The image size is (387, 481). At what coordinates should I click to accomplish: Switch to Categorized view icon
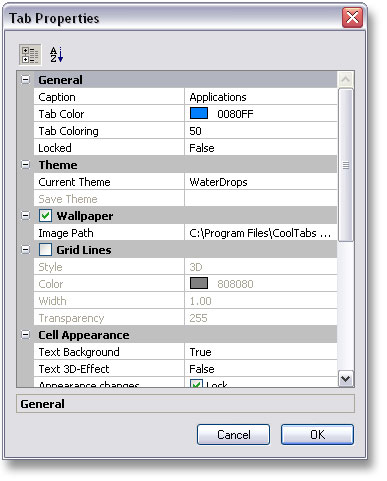click(30, 55)
